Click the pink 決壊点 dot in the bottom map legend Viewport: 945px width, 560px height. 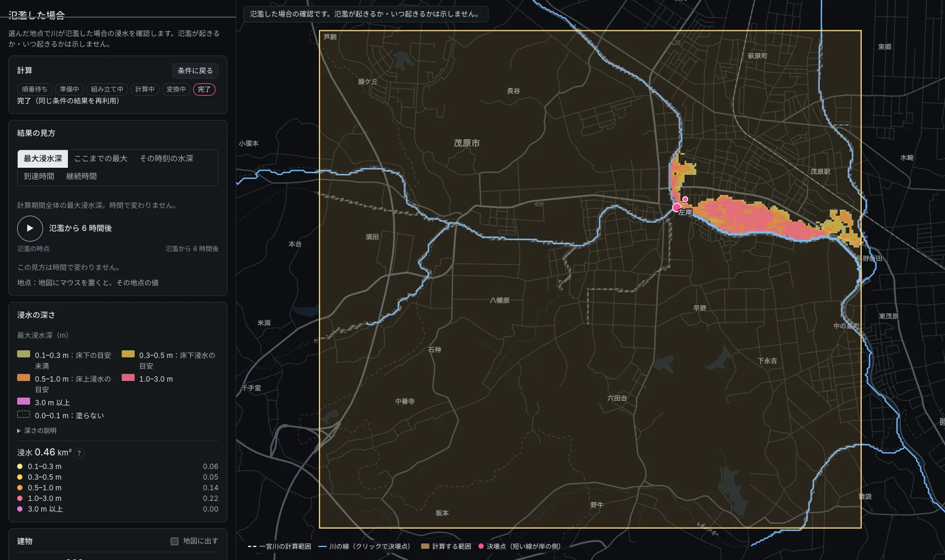[x=481, y=546]
